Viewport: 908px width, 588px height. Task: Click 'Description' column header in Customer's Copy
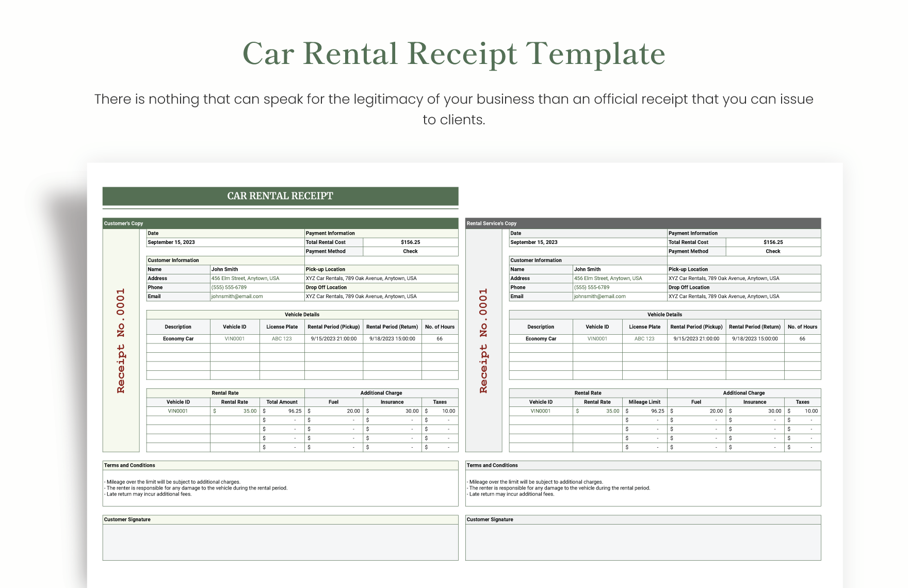pos(178,327)
